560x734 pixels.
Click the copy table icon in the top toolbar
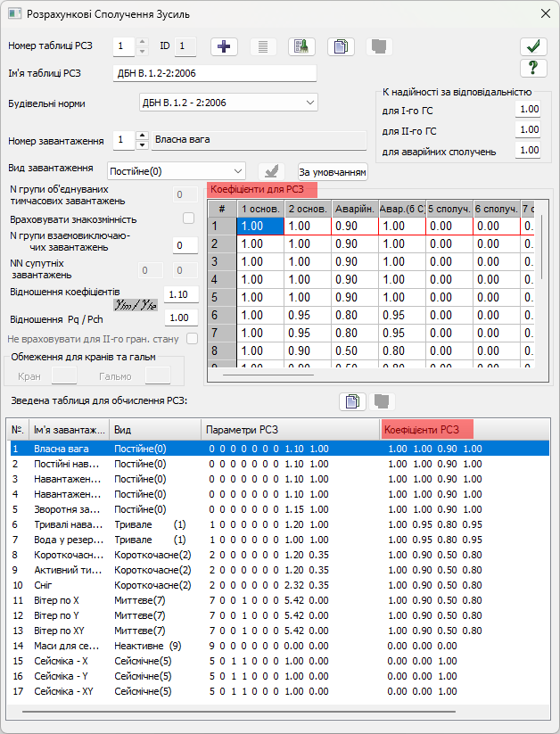341,46
